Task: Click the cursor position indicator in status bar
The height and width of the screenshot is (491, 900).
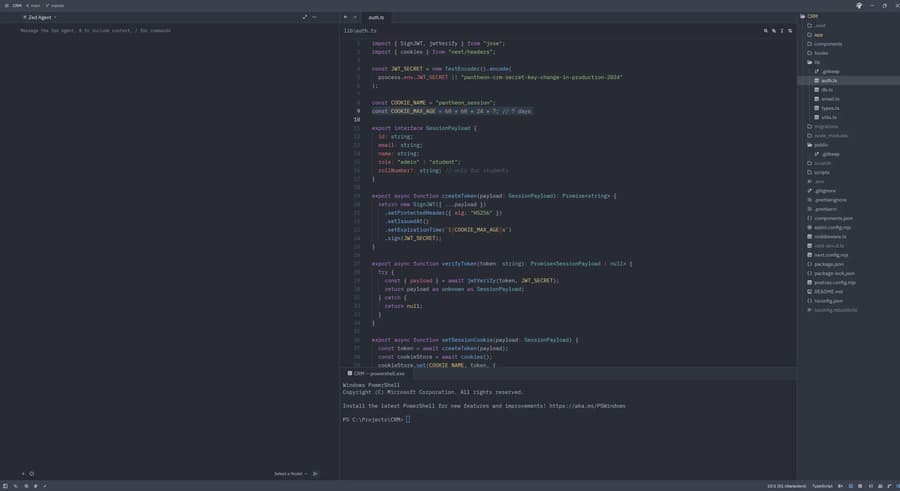Action: point(786,486)
